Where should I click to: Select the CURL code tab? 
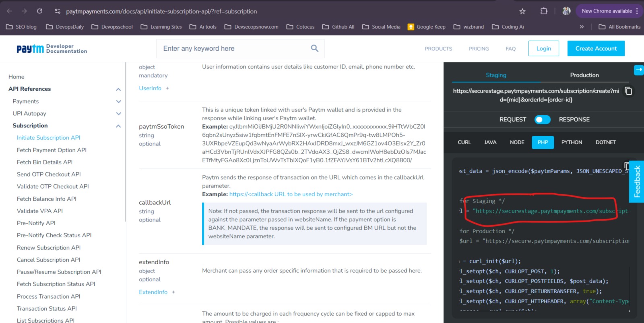tap(464, 142)
